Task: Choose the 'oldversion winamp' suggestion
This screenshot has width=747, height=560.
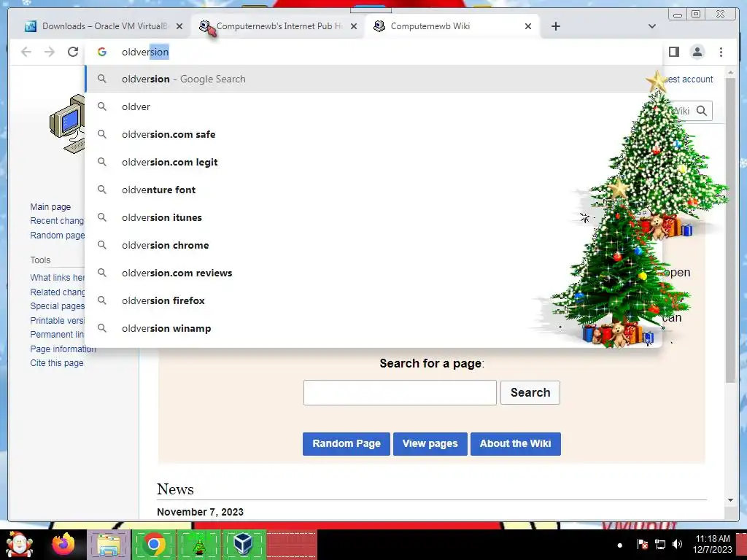Action: (x=373, y=328)
